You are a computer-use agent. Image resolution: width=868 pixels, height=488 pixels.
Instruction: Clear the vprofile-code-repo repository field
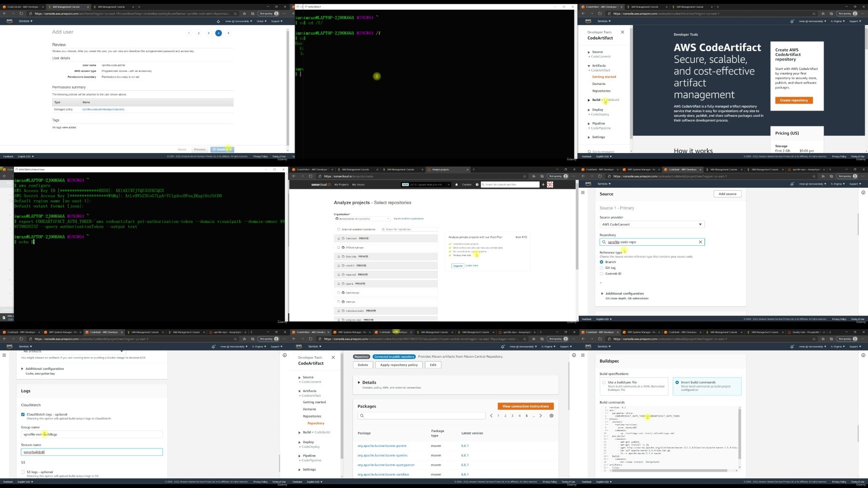click(x=700, y=242)
